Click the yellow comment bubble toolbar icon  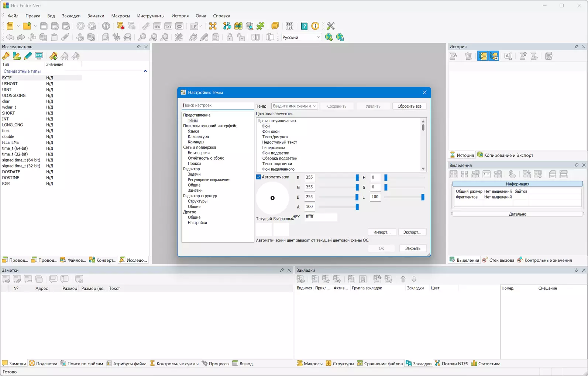point(275,26)
